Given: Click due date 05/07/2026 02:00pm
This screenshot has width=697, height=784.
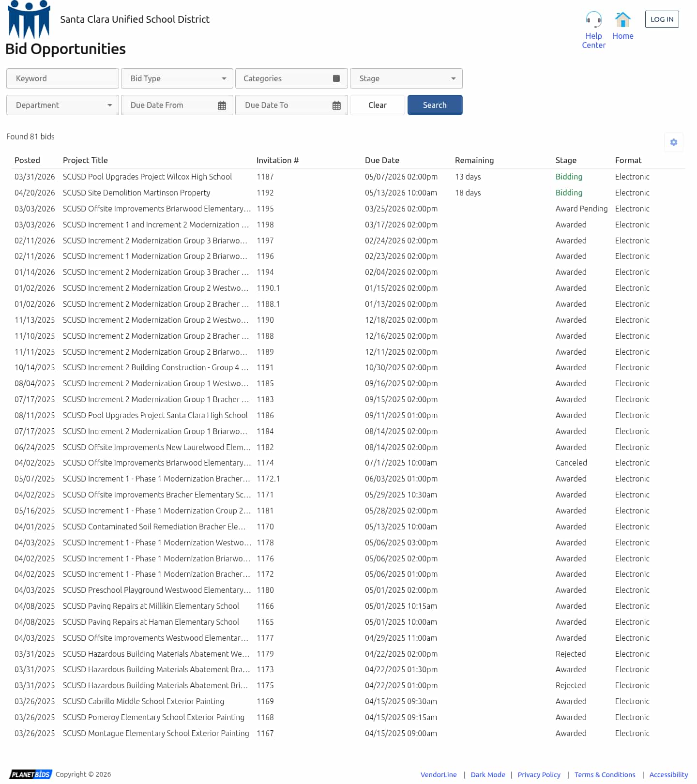Looking at the screenshot, I should click(x=401, y=177).
